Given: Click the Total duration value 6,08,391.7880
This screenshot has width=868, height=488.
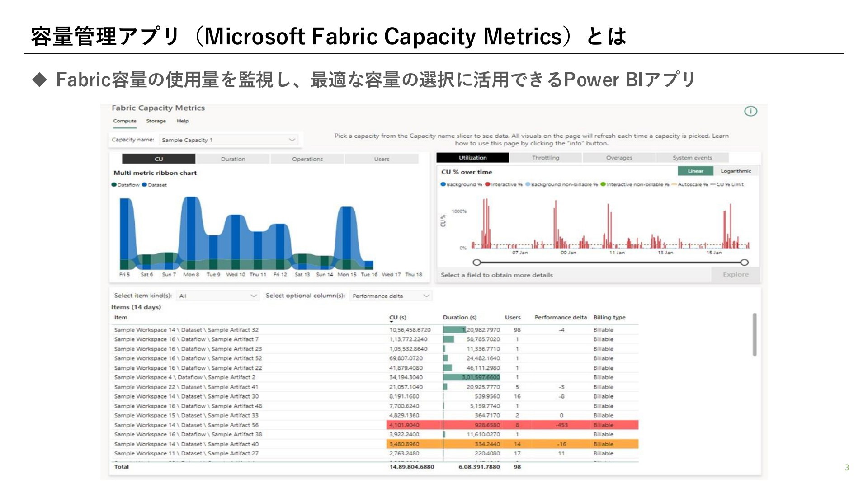Looking at the screenshot, I should [x=479, y=467].
